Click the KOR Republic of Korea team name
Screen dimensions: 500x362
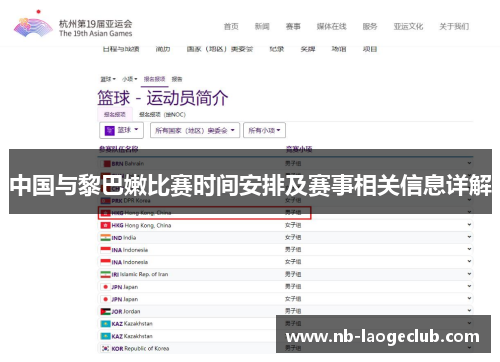pyautogui.click(x=140, y=348)
